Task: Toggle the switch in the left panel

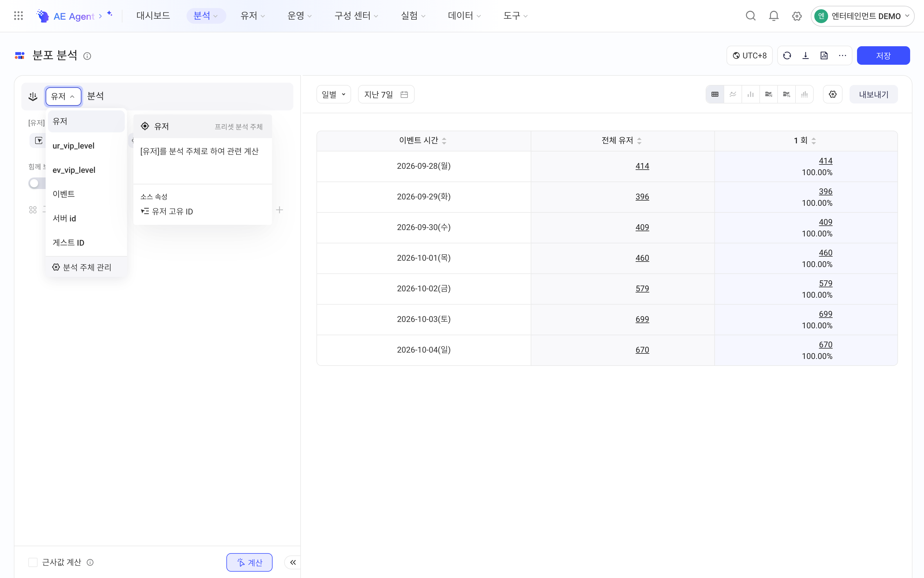Action: (x=37, y=184)
